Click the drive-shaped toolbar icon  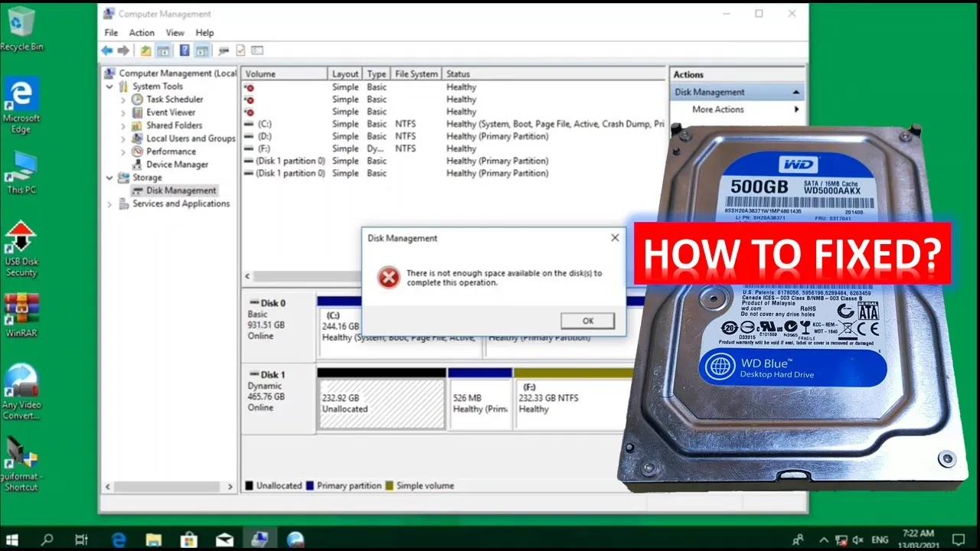click(x=224, y=51)
